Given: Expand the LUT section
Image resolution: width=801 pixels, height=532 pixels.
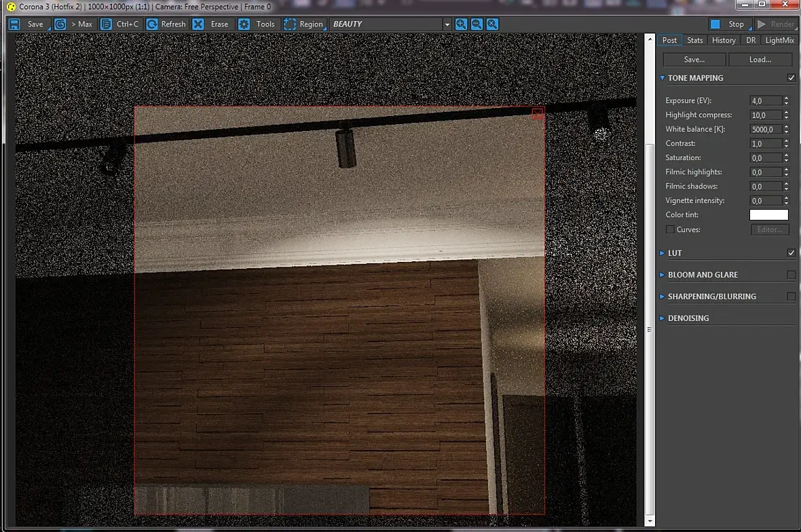Looking at the screenshot, I should (663, 253).
